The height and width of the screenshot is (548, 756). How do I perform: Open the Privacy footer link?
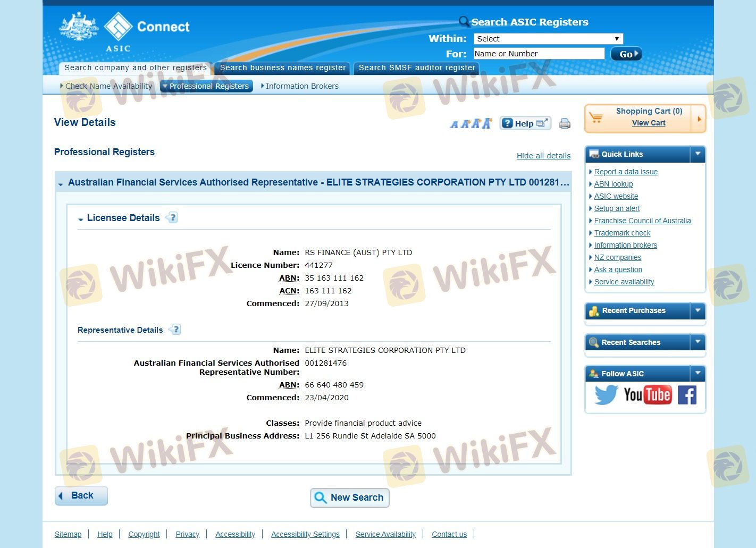tap(188, 534)
